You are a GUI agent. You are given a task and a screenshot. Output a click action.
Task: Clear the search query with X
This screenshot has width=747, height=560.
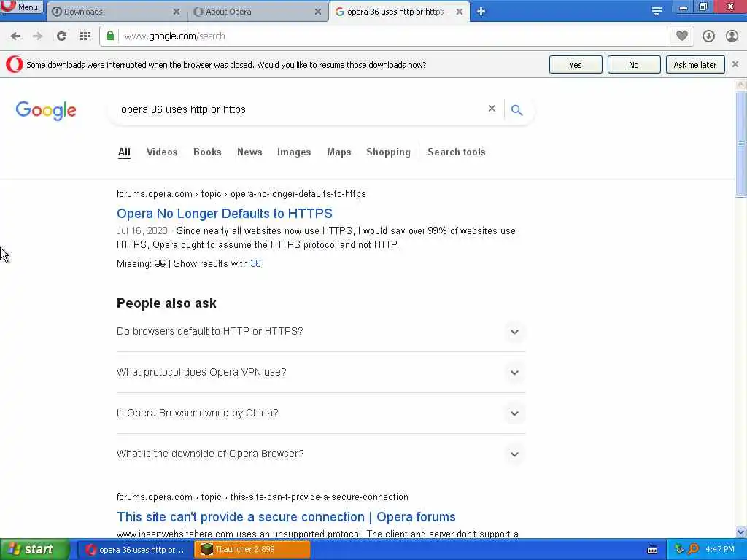(x=492, y=109)
